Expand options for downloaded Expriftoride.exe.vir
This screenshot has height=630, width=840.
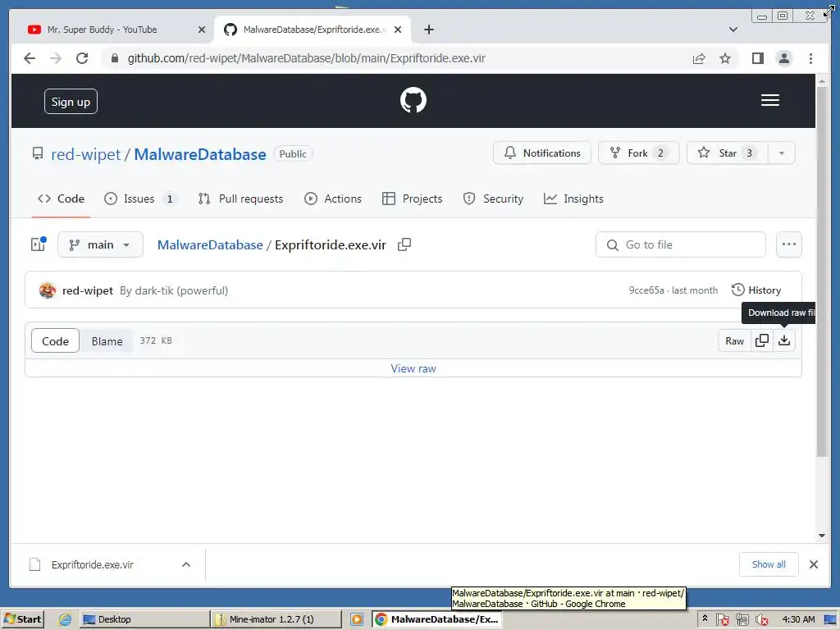click(x=186, y=564)
